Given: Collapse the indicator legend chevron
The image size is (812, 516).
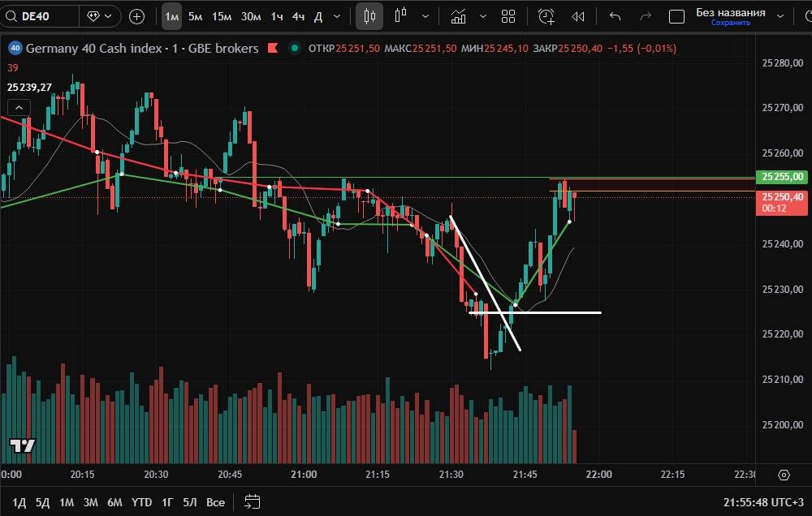Looking at the screenshot, I should [x=17, y=107].
